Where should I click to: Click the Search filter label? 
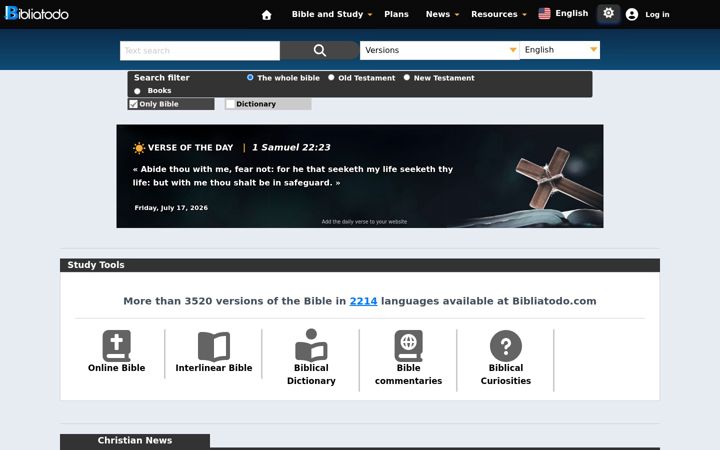tap(162, 78)
